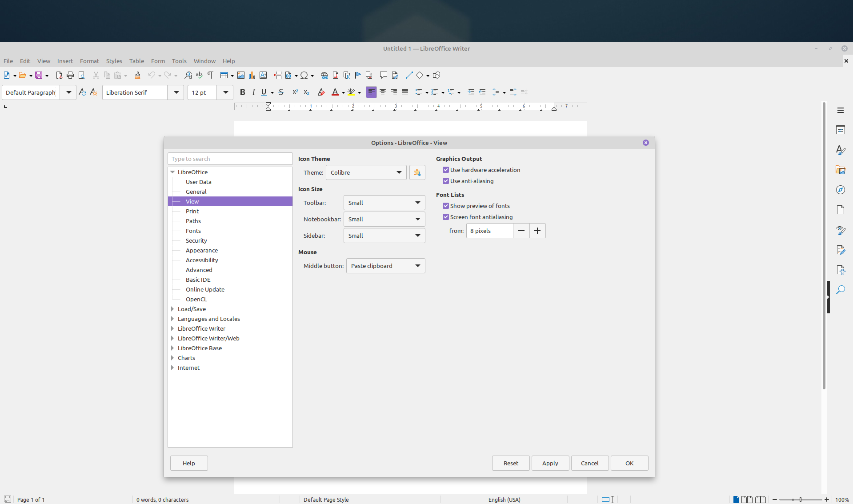Click the Add Icon Themes extension button
This screenshot has height=504, width=853.
417,172
